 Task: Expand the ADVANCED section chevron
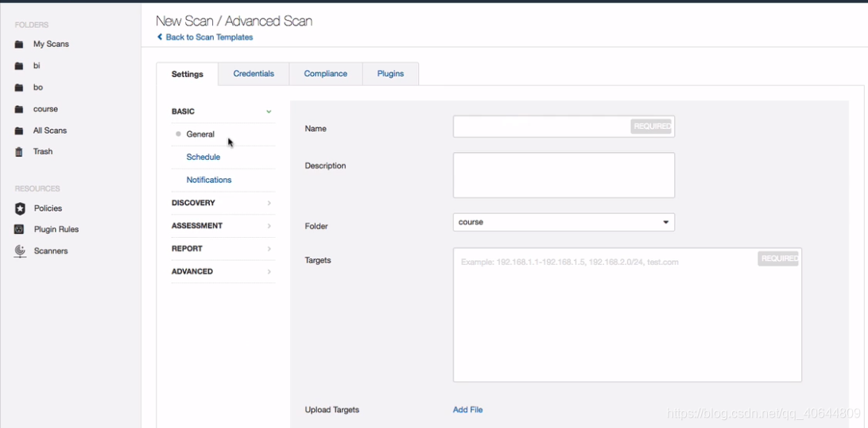[269, 272]
